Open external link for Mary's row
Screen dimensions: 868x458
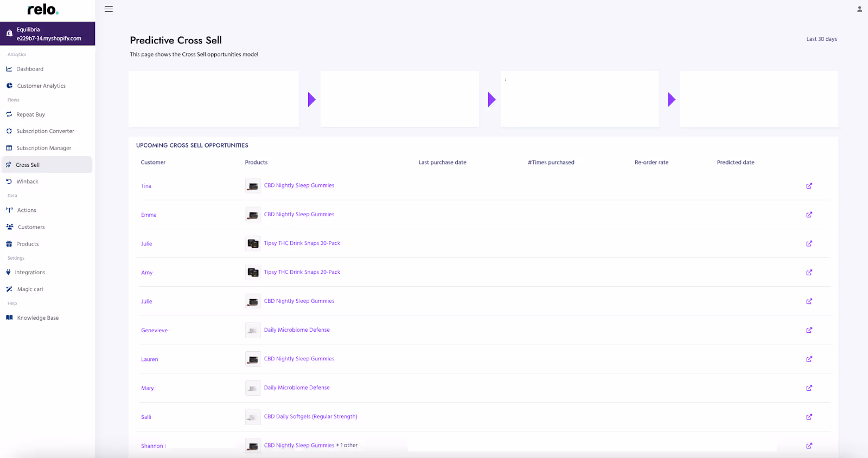tap(809, 388)
